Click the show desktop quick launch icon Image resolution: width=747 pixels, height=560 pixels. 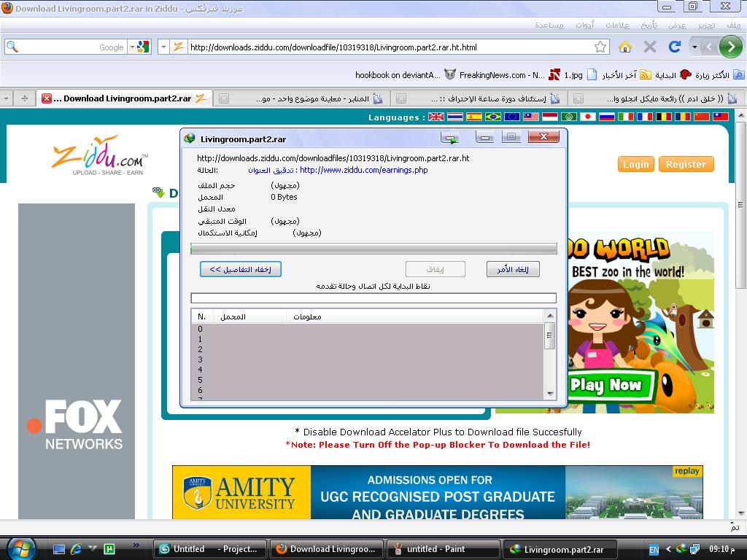pos(59,549)
